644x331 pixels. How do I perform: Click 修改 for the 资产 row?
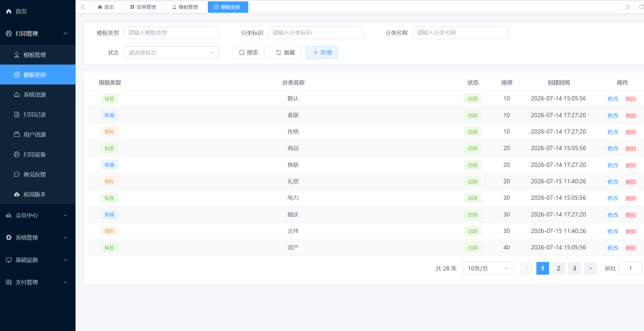[613, 248]
